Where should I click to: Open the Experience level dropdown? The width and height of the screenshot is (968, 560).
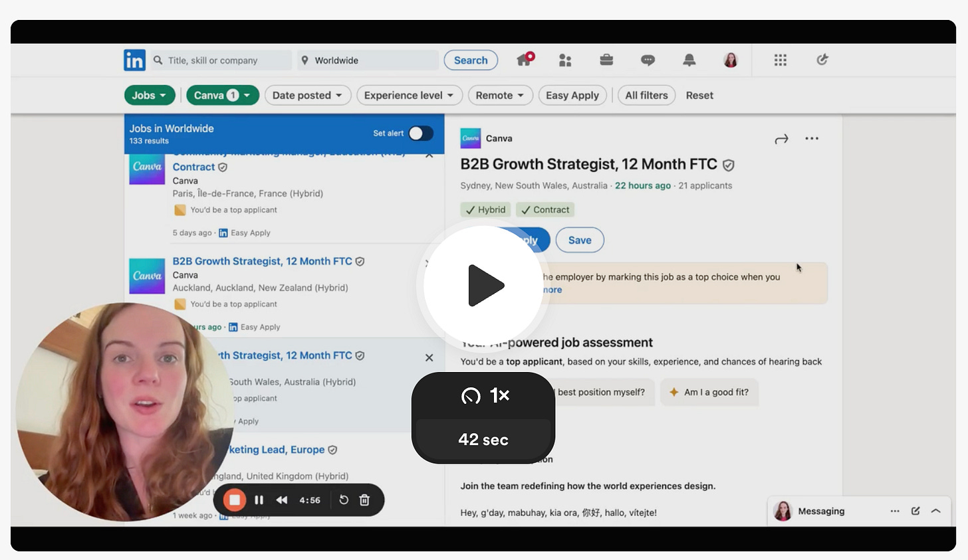click(409, 95)
